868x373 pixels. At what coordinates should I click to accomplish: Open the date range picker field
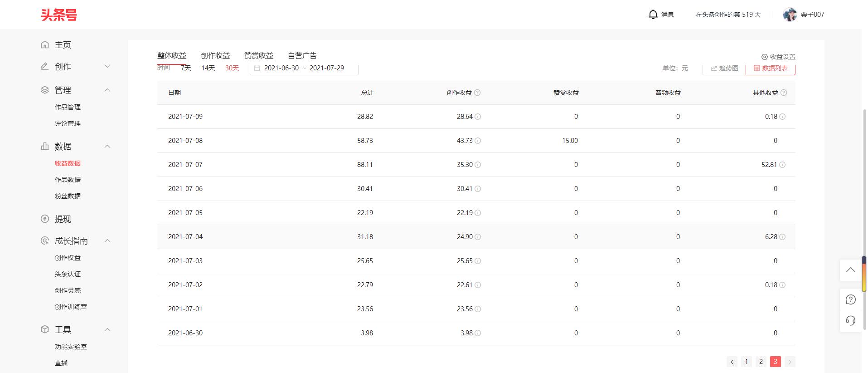click(x=304, y=68)
